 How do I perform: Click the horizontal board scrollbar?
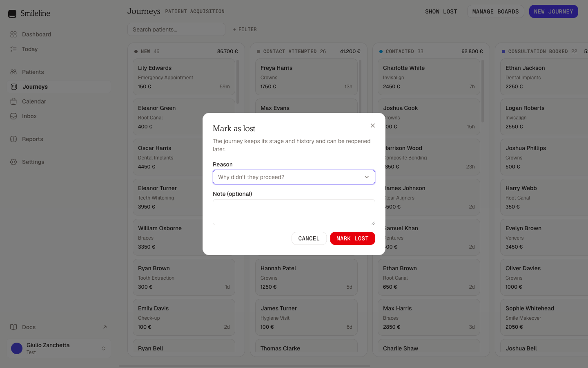pos(244,366)
